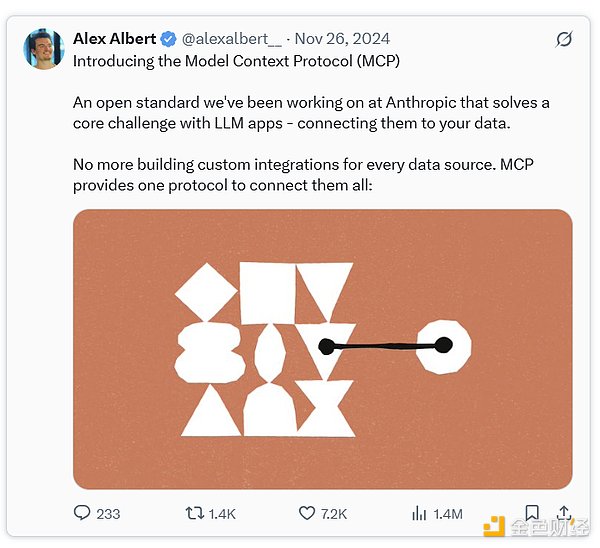Open the @alexalbert__ handle link
600x548 pixels.
[x=232, y=39]
